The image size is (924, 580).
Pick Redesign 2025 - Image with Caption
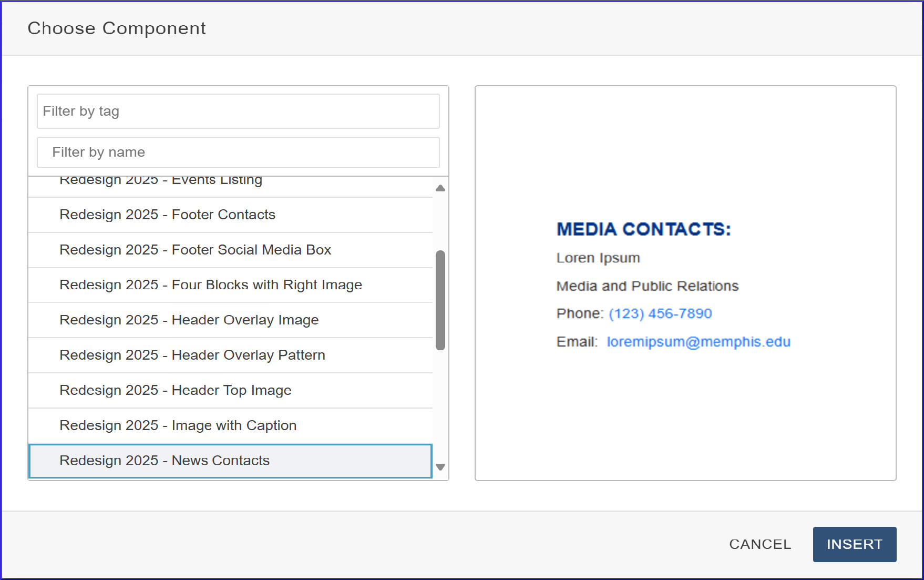tap(178, 425)
